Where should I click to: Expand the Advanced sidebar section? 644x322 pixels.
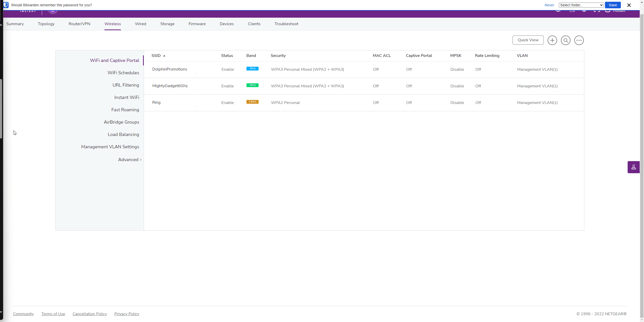[x=130, y=160]
